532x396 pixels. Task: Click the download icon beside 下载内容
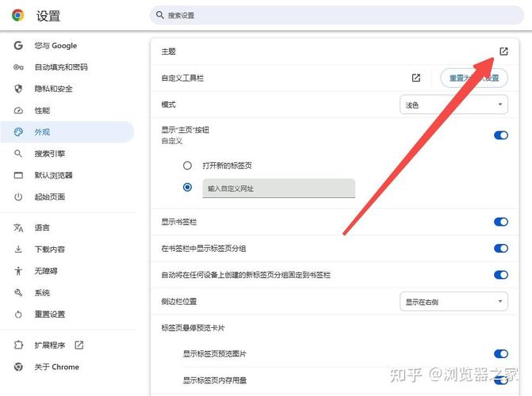tap(18, 249)
